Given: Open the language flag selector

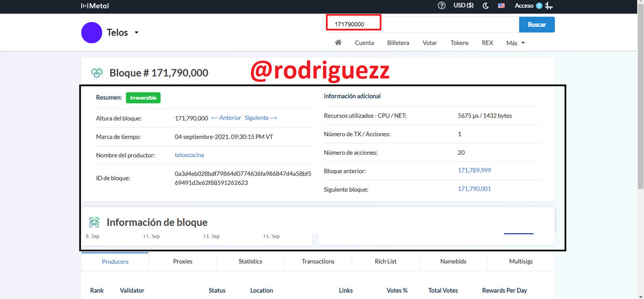Looking at the screenshot, I should click(502, 6).
